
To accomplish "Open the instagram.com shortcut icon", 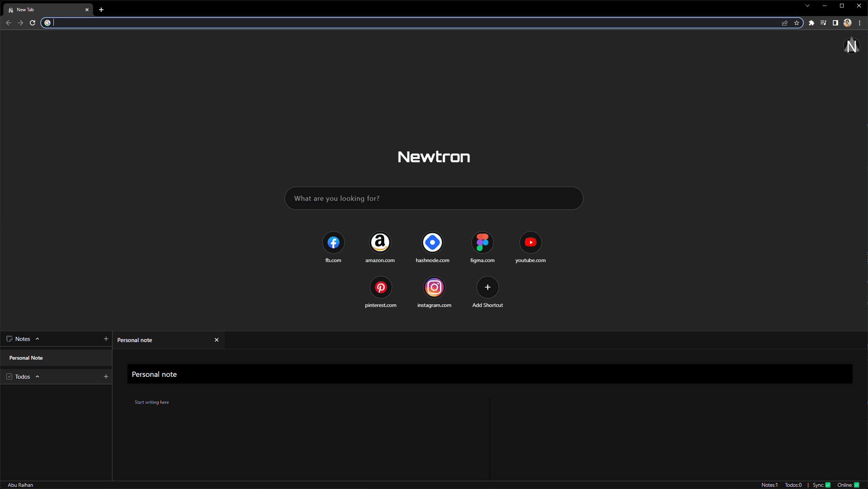I will 434,287.
